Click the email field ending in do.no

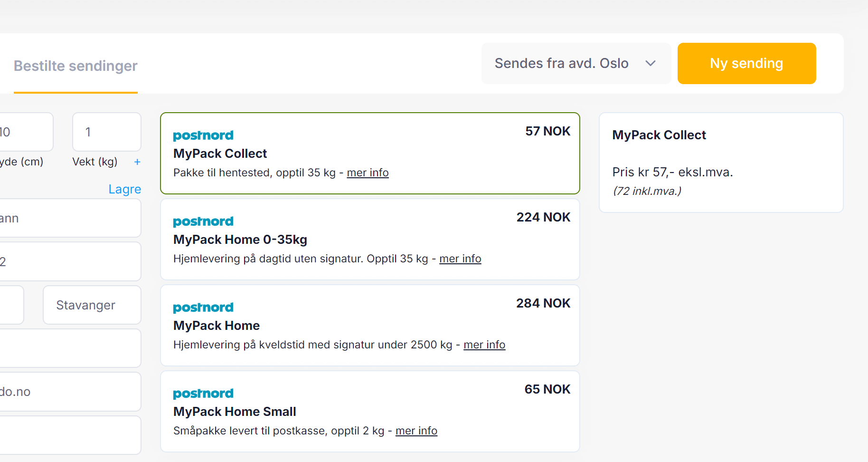(x=70, y=392)
